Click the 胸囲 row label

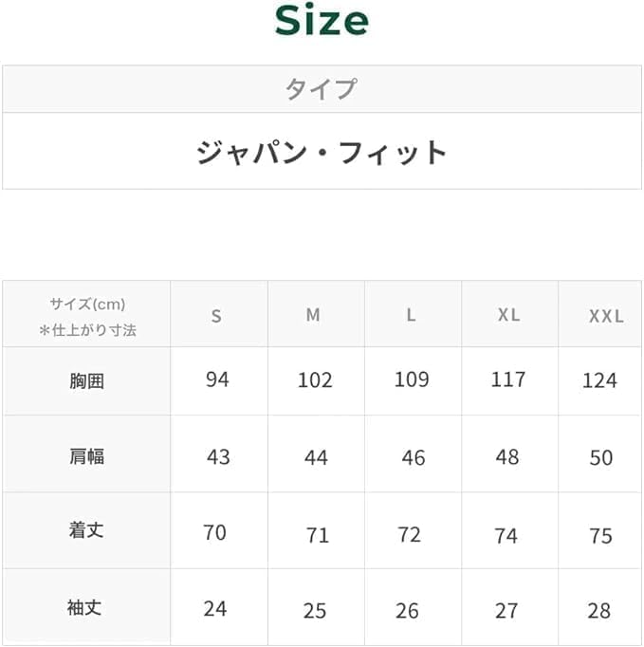(x=86, y=381)
